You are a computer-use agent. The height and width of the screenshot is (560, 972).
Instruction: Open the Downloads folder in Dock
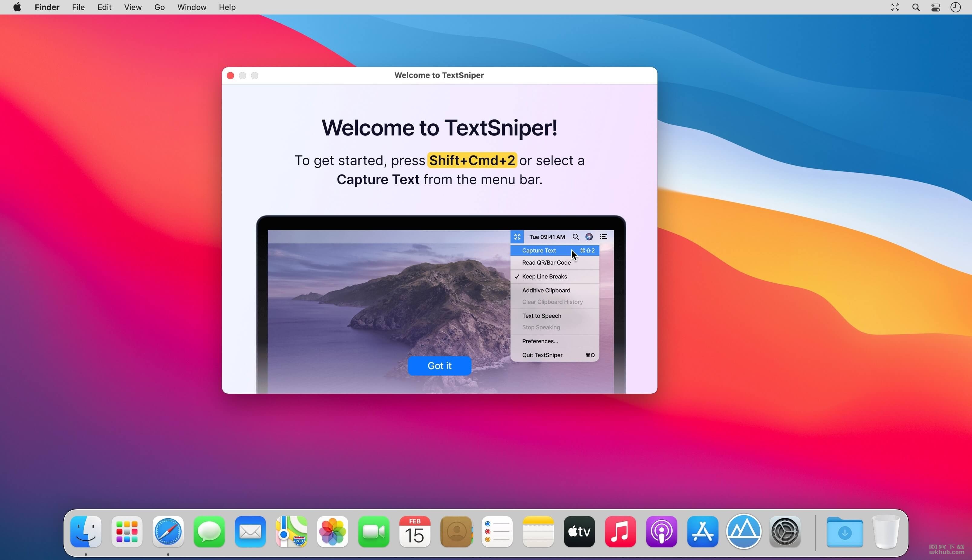tap(845, 532)
